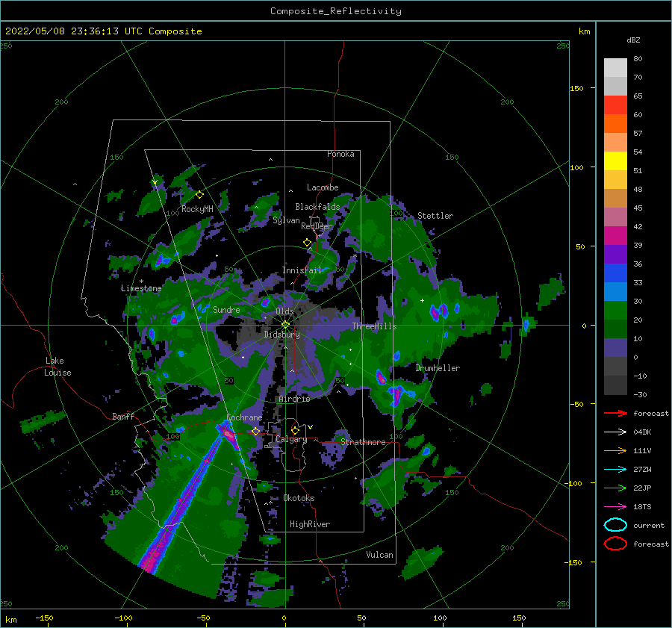Image resolution: width=672 pixels, height=628 pixels.
Task: Click the Limestone label
Action: (141, 288)
